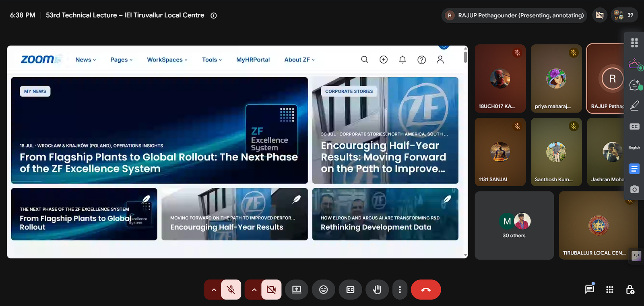Open the Rethinking Development Data card
The width and height of the screenshot is (644, 306).
(385, 214)
